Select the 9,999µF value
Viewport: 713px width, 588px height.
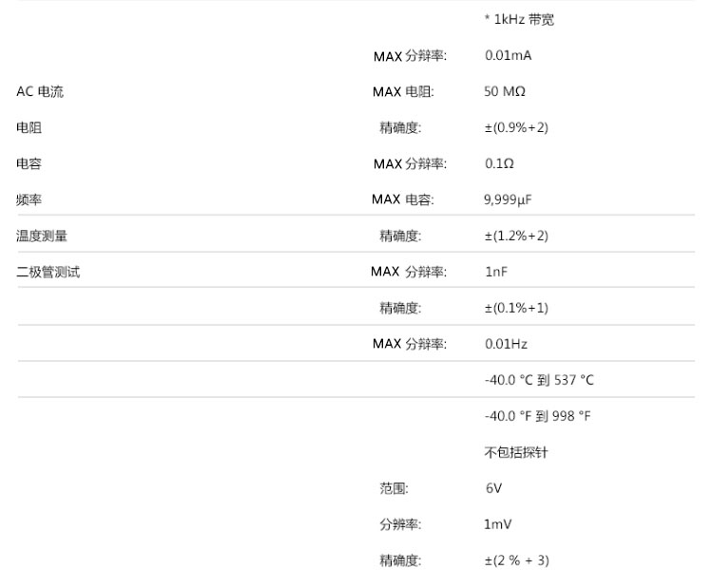pyautogui.click(x=509, y=200)
